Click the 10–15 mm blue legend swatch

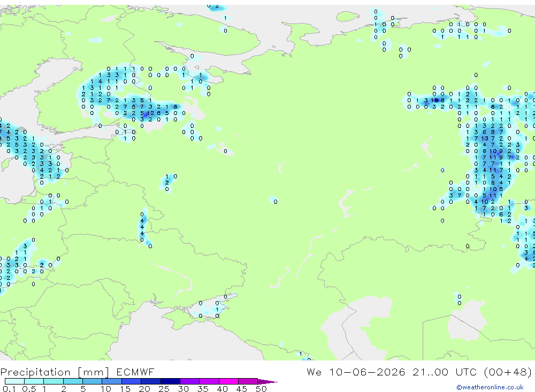[112, 381]
